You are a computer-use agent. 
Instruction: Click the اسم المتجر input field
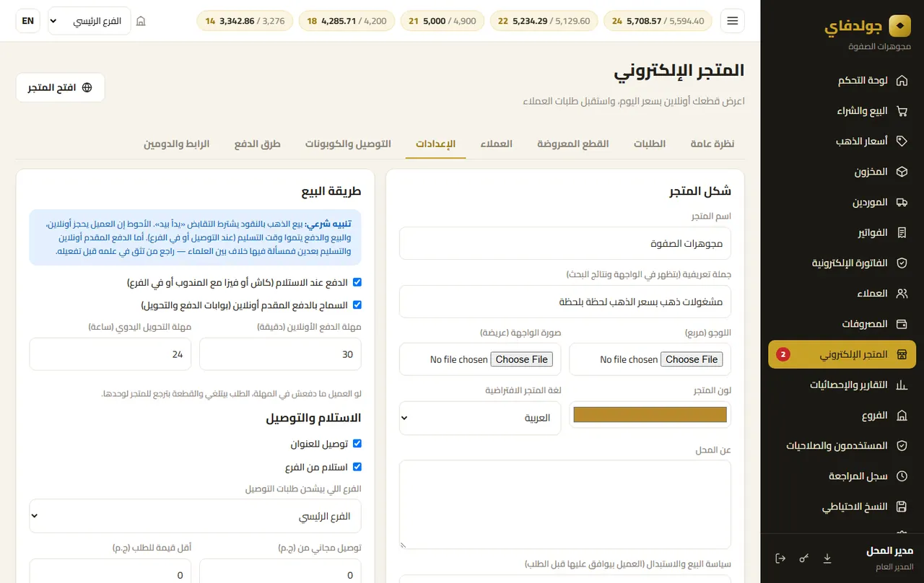[565, 243]
